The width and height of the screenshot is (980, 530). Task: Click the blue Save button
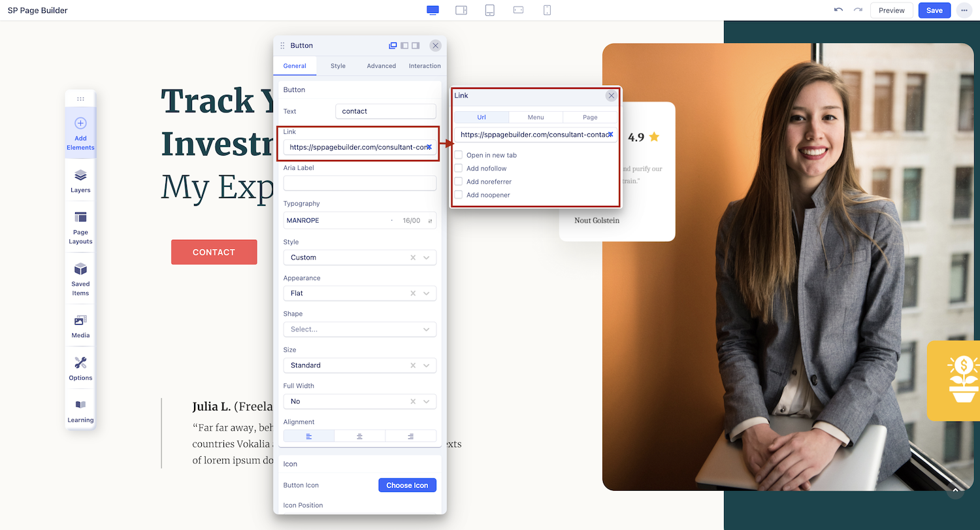(x=934, y=10)
